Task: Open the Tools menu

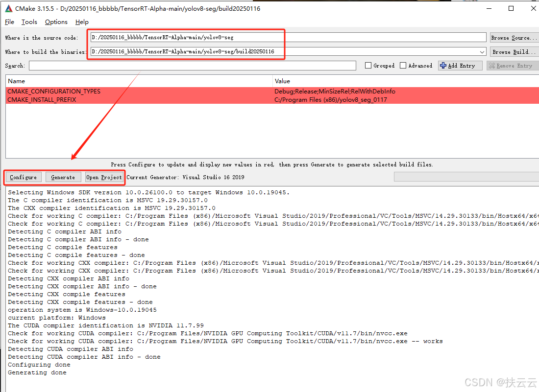Action: coord(29,22)
